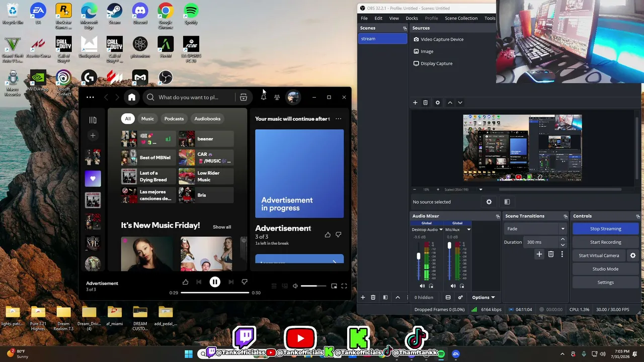Image resolution: width=644 pixels, height=362 pixels.
Task: Open Spotify mini player
Action: point(334,286)
